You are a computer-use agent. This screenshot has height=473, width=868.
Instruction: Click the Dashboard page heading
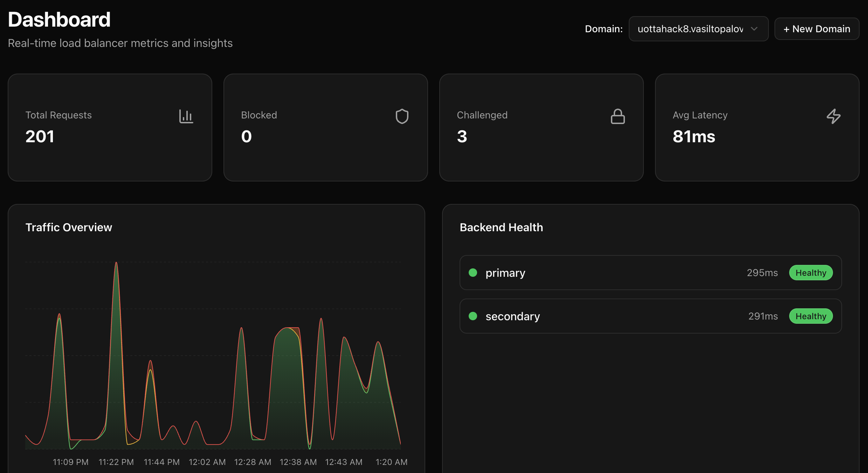[59, 19]
